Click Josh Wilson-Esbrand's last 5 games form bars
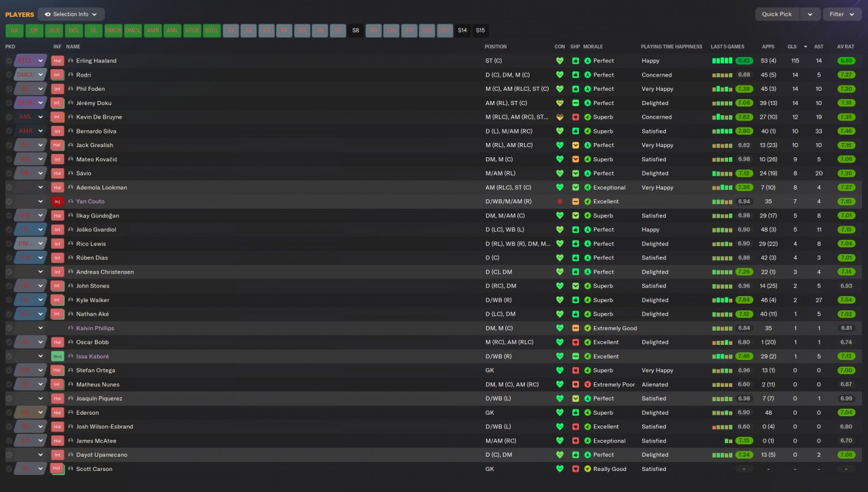868x492 pixels. (x=723, y=427)
